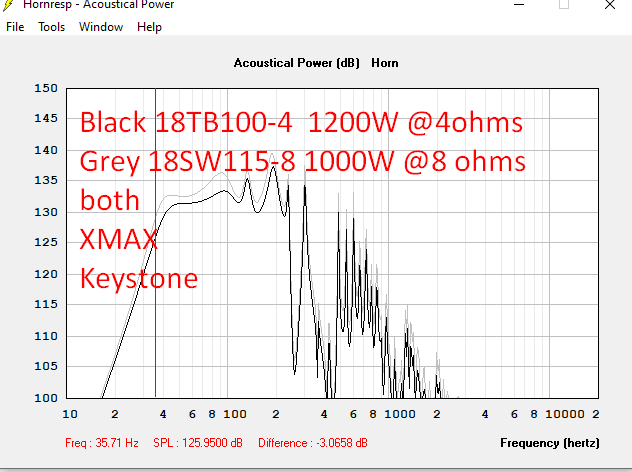Click the Black 18TB100-4 annotation line
Viewport: 632px width, 472px height.
tap(301, 122)
